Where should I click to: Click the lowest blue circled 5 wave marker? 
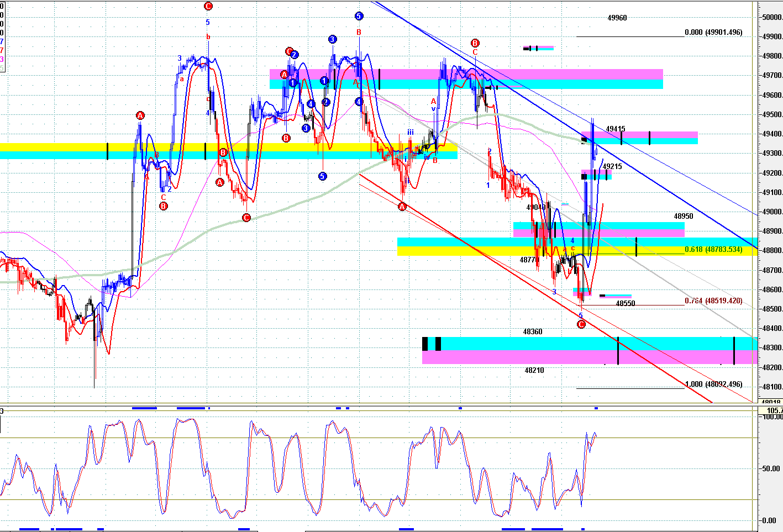pyautogui.click(x=323, y=176)
